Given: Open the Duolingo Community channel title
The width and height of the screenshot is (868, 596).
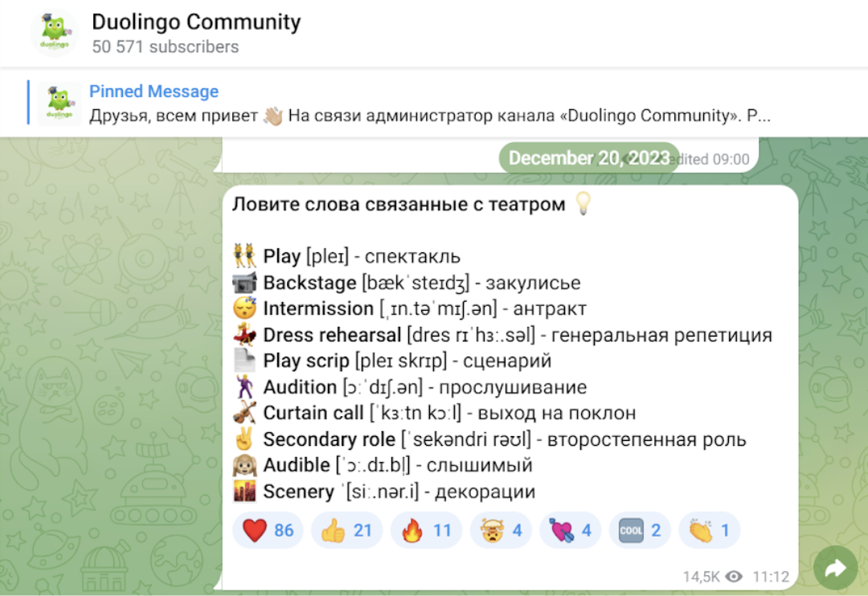Looking at the screenshot, I should point(196,22).
